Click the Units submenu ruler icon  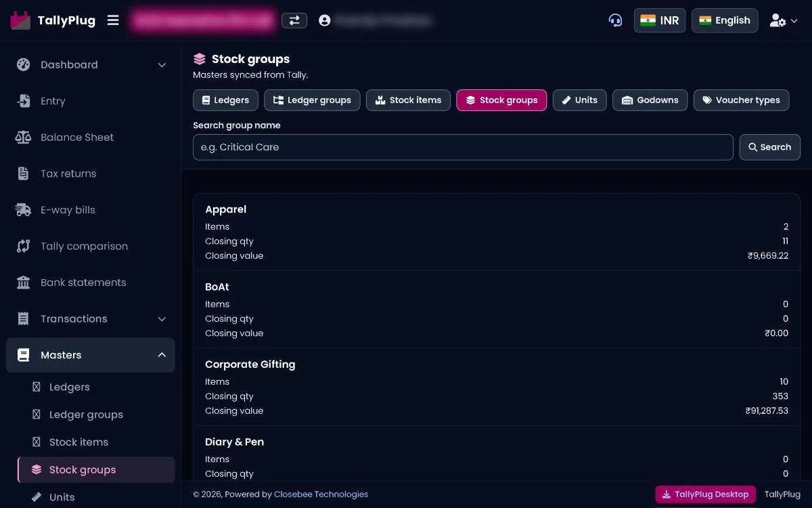pos(37,497)
